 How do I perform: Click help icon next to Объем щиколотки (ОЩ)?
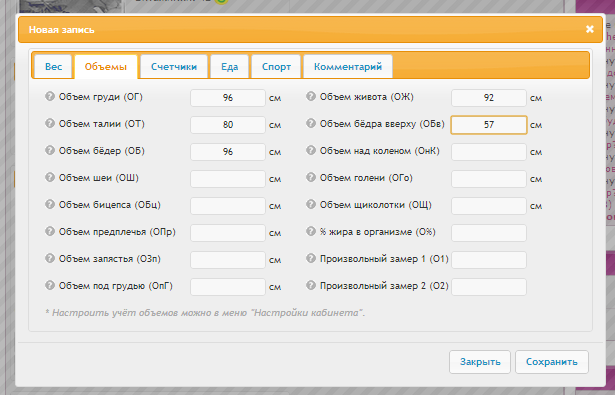click(311, 204)
